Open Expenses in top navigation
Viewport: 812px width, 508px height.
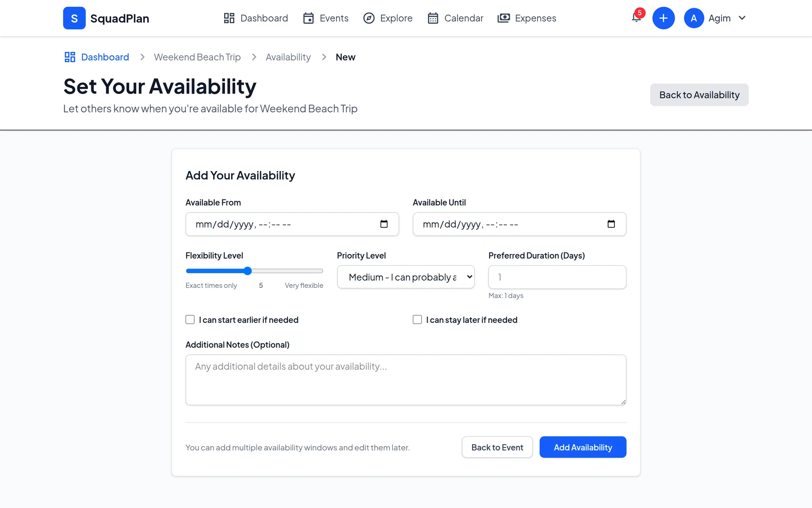pyautogui.click(x=527, y=18)
